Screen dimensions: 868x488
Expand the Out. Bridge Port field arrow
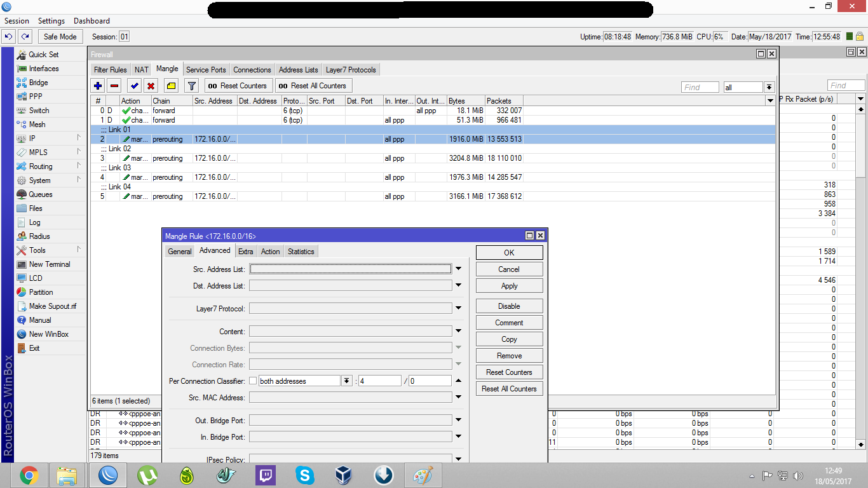[x=458, y=421]
